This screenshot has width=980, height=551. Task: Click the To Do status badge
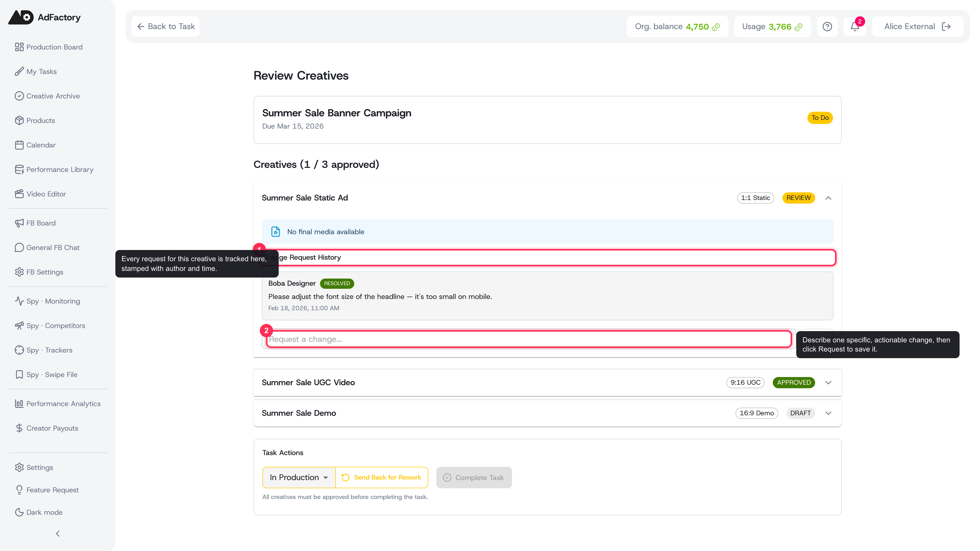click(820, 118)
